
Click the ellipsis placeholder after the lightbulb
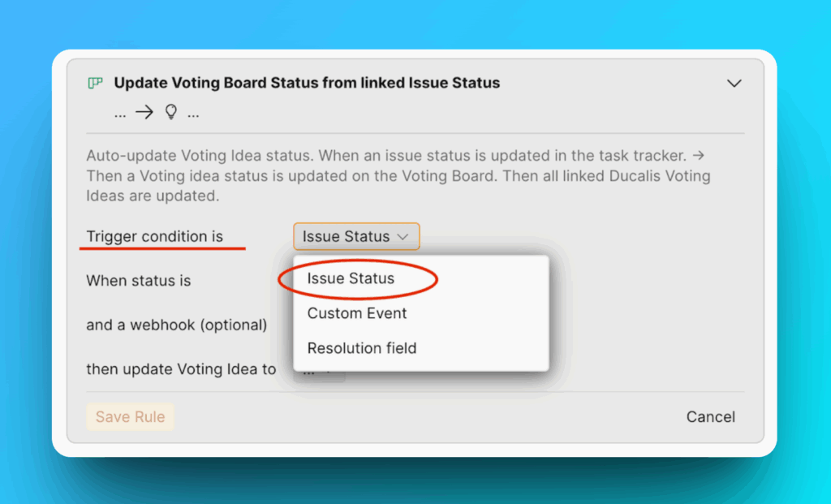[x=193, y=114]
